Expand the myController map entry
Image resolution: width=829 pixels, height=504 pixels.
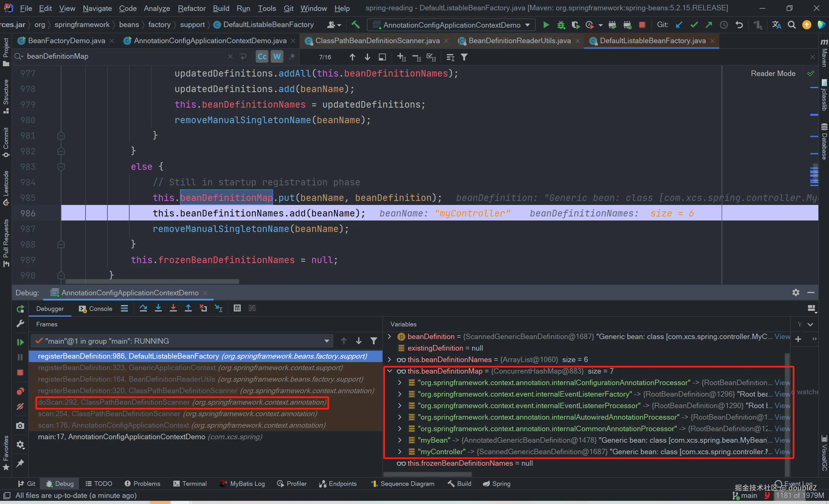(399, 452)
